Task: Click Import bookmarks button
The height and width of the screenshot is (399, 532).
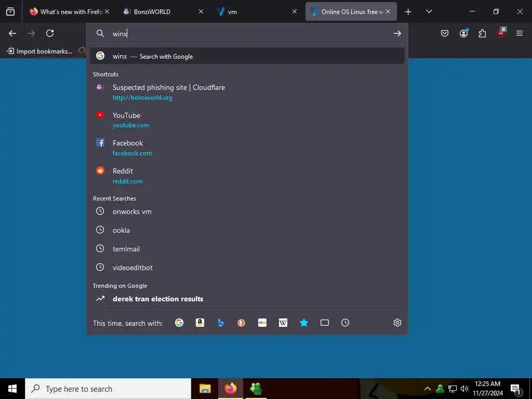Action: pos(39,51)
